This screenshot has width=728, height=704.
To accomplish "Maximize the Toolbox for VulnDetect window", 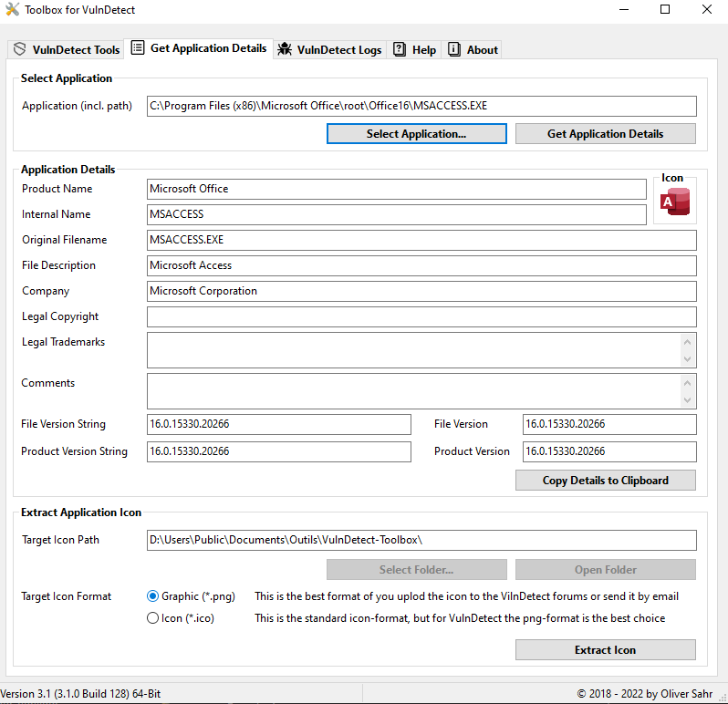I will pos(665,9).
